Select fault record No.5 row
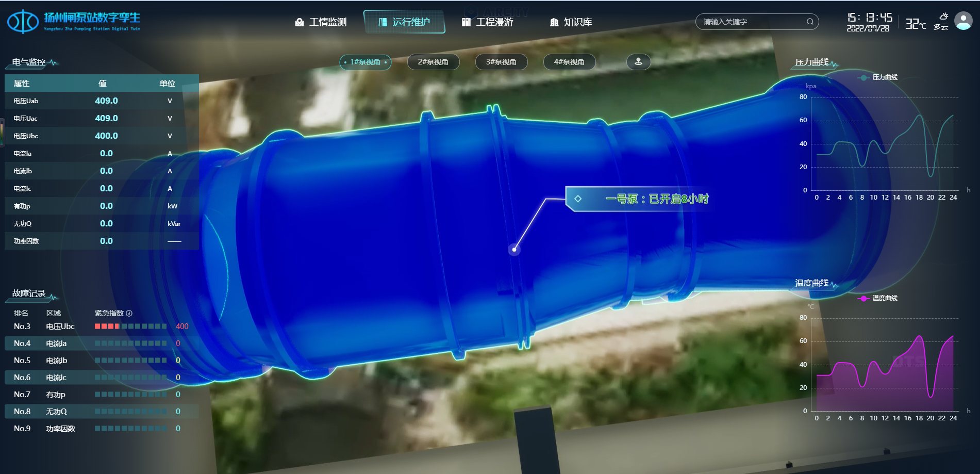The height and width of the screenshot is (474, 980). 102,361
